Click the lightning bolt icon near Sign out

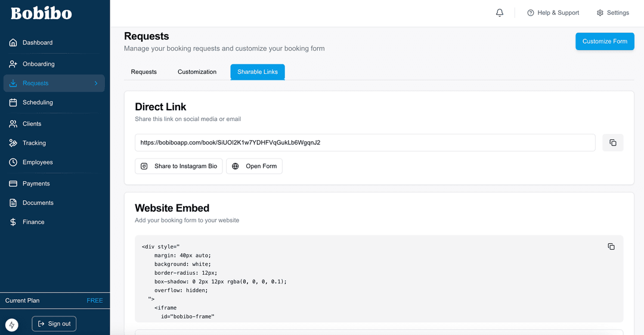pos(12,325)
